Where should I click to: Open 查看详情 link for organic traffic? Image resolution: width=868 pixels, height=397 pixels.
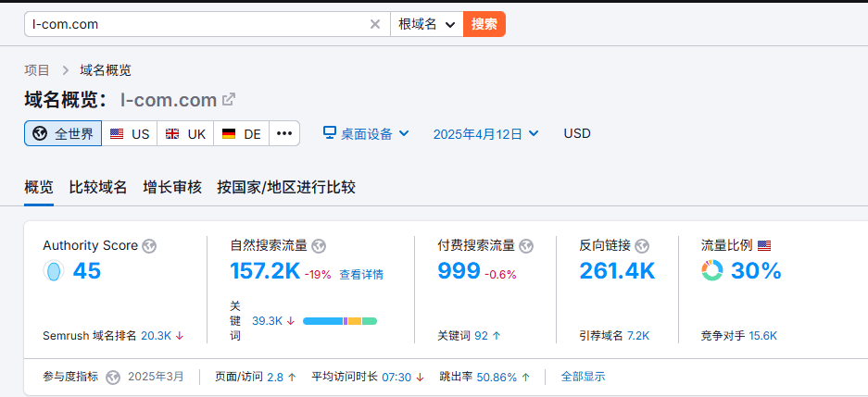tap(361, 274)
